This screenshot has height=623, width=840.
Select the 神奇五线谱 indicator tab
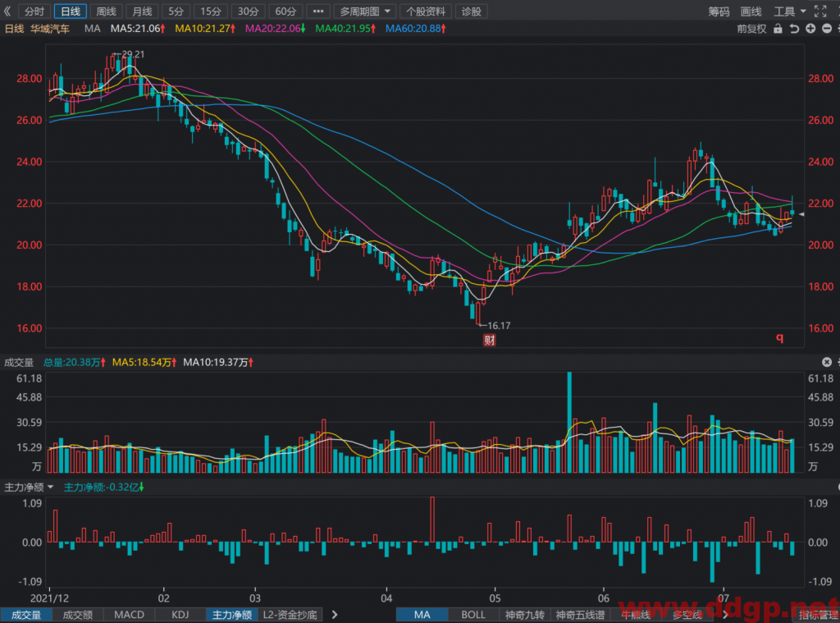[580, 615]
